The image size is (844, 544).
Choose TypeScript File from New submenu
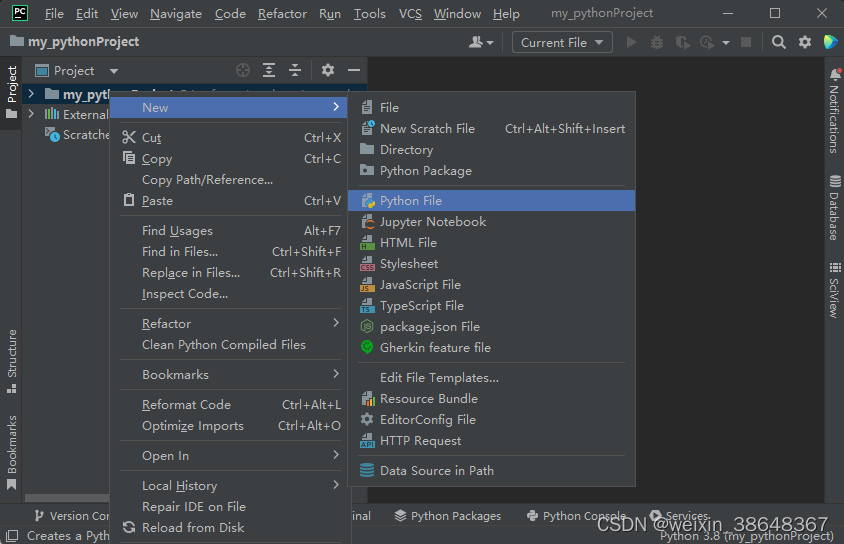491,306
